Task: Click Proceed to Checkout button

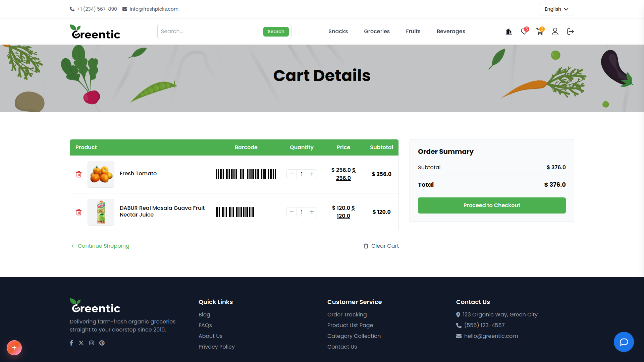Action: point(492,205)
